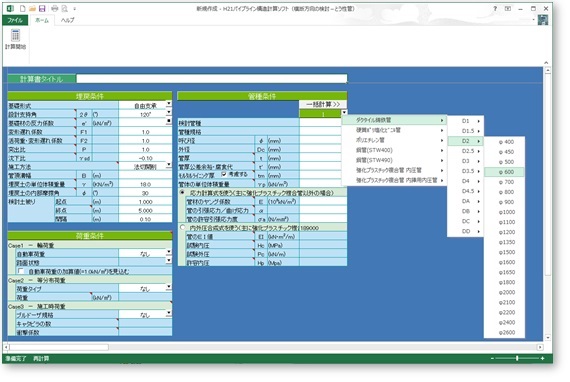Open the ブルドーザ規格 dropdown arrow
This screenshot has width=570, height=382.
[x=169, y=313]
